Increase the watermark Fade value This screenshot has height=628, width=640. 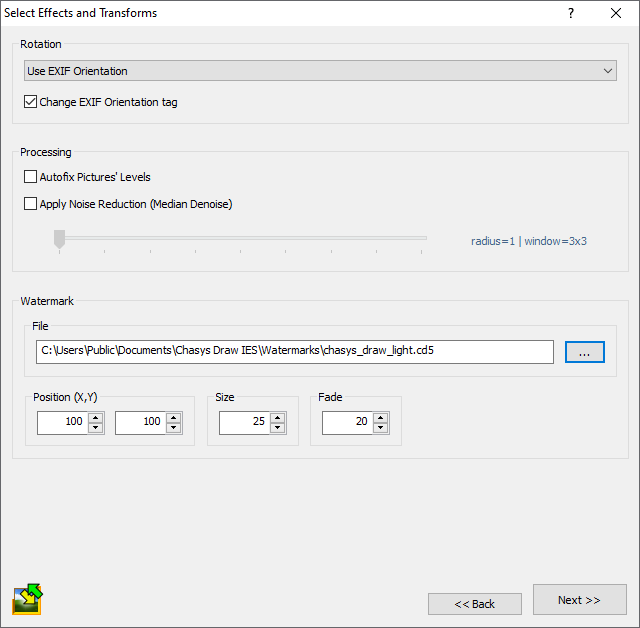click(x=381, y=417)
